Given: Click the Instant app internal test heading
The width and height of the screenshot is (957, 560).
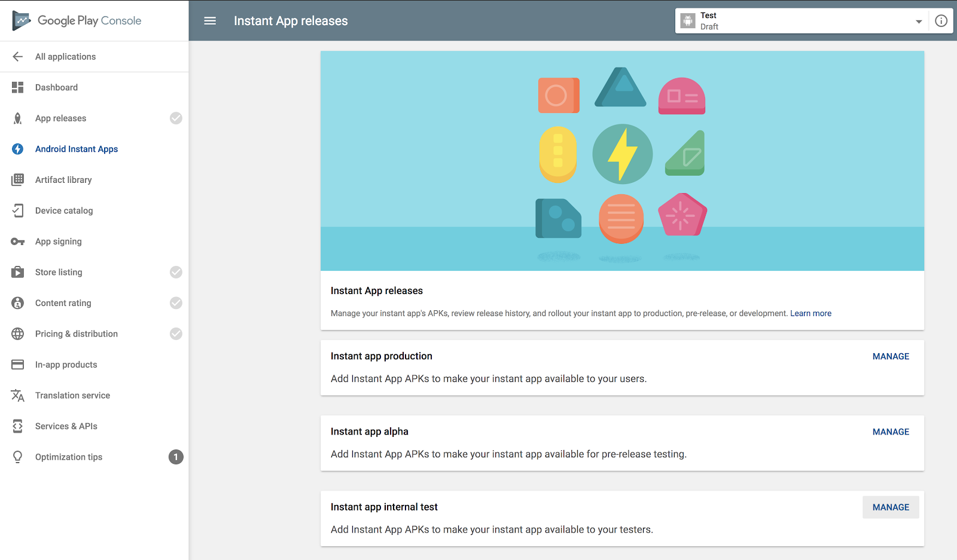Looking at the screenshot, I should coord(384,507).
